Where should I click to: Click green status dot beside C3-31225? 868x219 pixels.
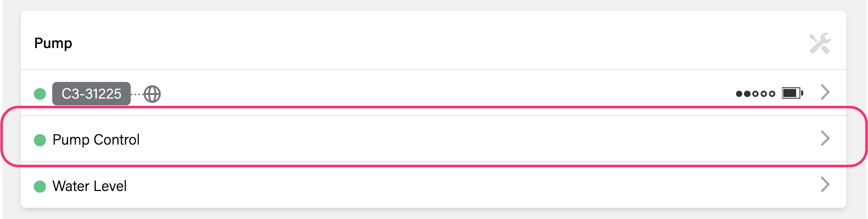tap(40, 94)
